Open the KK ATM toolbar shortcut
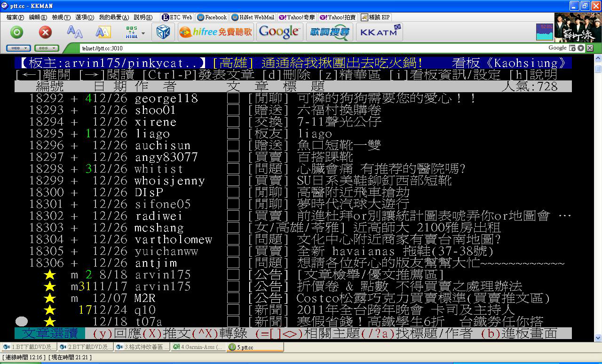 coord(379,32)
